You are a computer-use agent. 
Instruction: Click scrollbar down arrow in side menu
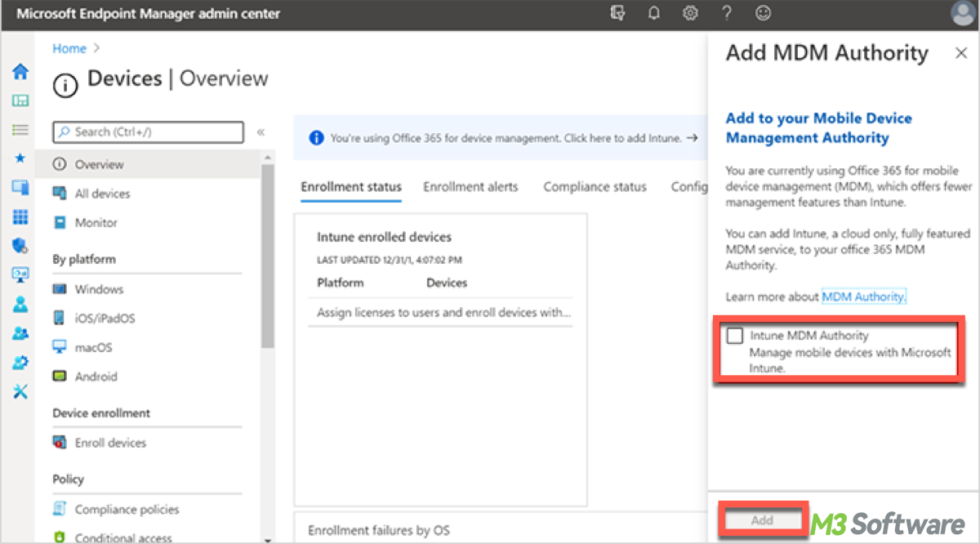(x=268, y=539)
